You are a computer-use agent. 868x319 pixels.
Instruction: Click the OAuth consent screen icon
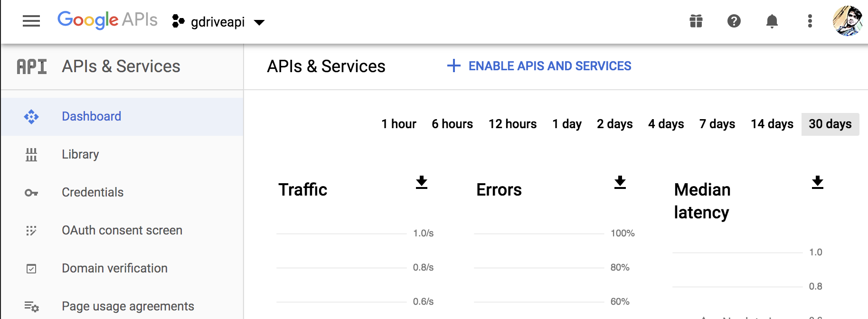(x=31, y=231)
